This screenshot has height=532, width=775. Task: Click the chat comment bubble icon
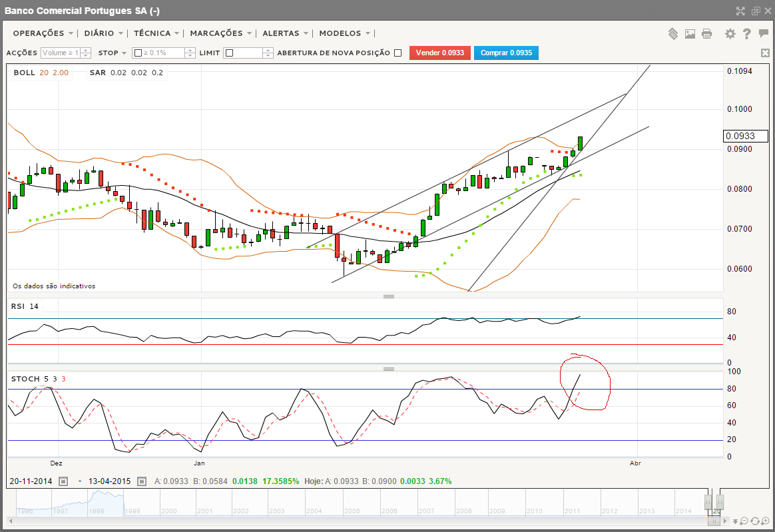point(763,33)
